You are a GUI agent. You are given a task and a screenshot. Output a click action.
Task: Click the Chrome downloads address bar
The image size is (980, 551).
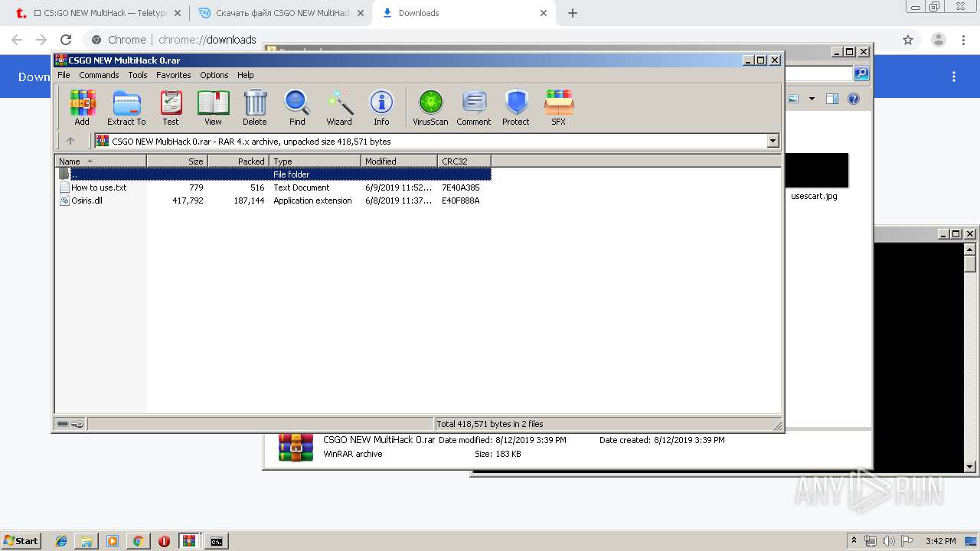[x=490, y=40]
